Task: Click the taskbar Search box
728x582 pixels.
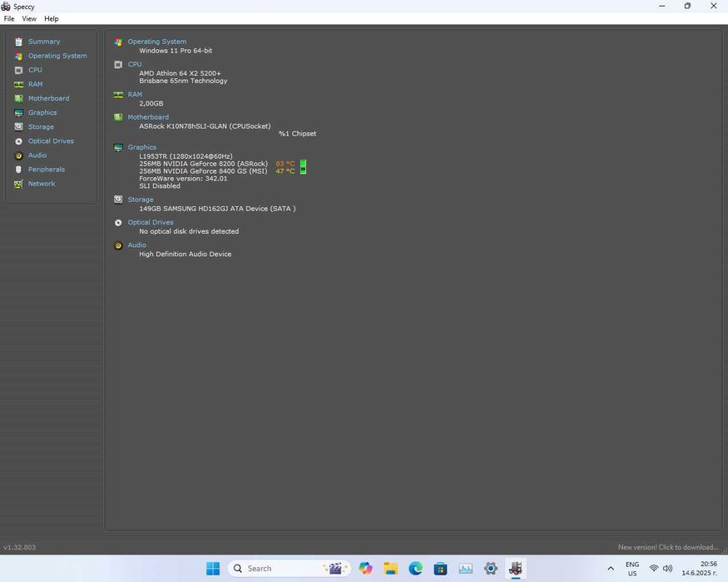Action: point(289,569)
